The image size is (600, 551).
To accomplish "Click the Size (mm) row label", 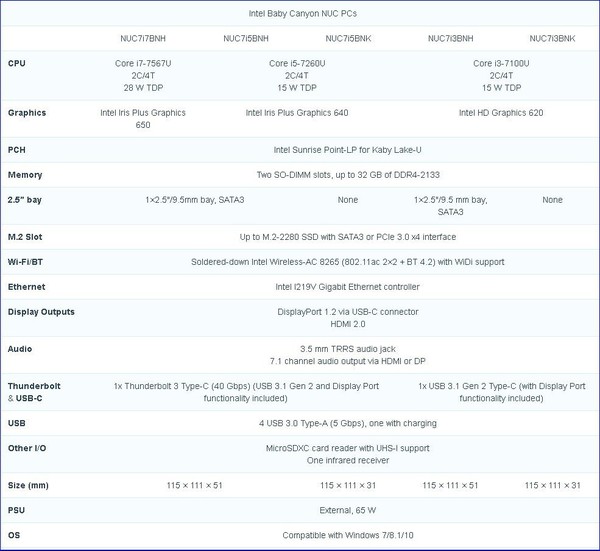I will (28, 485).
